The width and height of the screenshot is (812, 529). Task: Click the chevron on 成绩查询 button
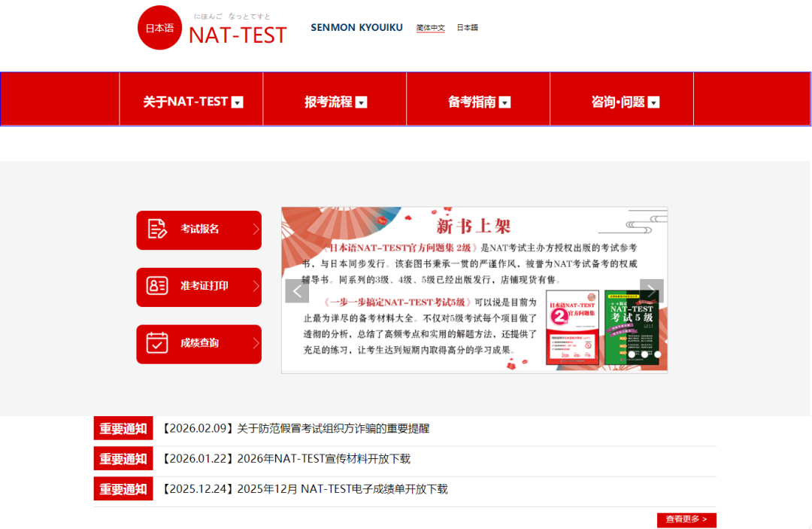(x=256, y=343)
